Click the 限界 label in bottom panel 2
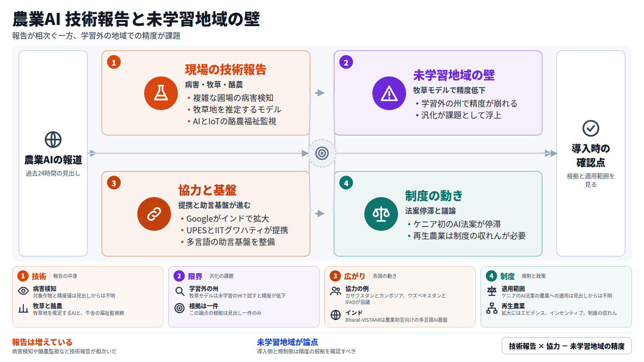The image size is (644, 362). coord(195,276)
